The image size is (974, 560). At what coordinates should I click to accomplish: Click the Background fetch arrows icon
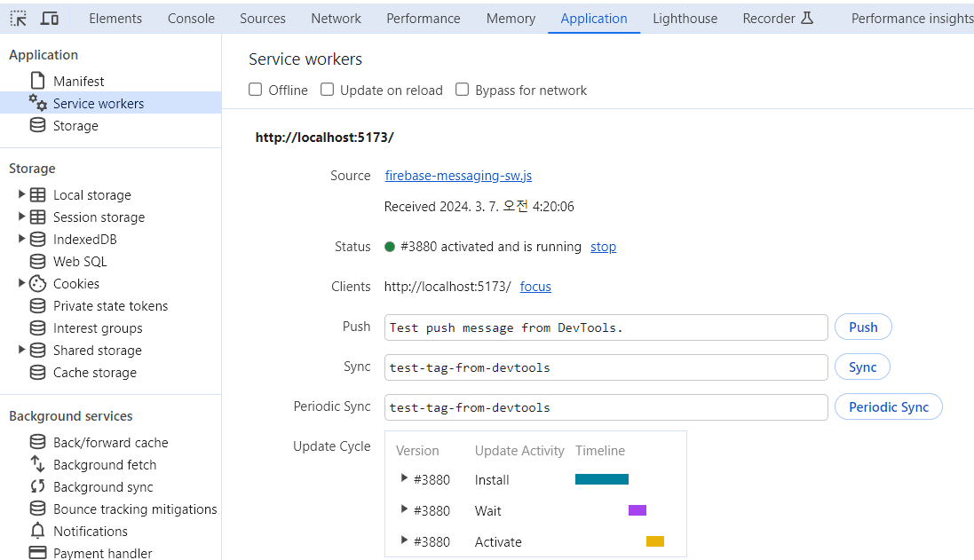point(37,465)
